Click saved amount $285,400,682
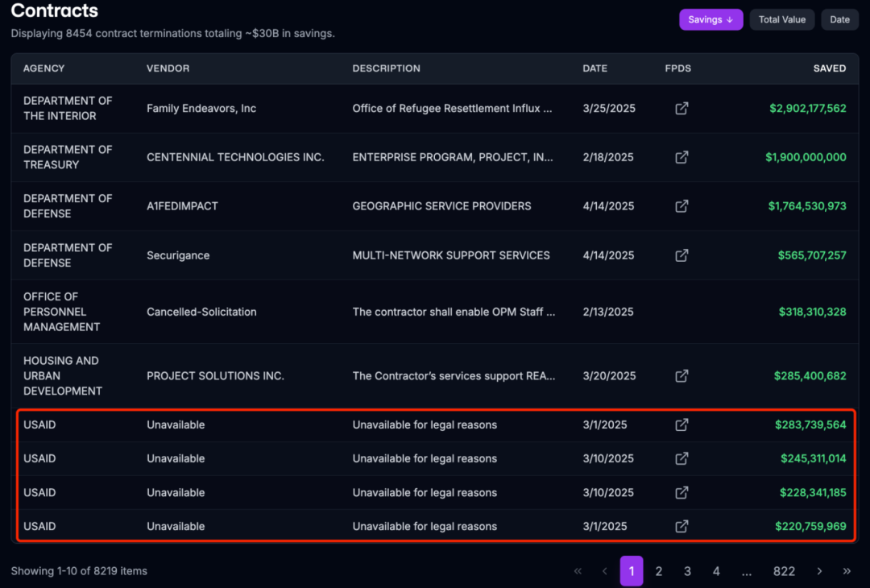Screen dimensions: 870x588 click(810, 375)
